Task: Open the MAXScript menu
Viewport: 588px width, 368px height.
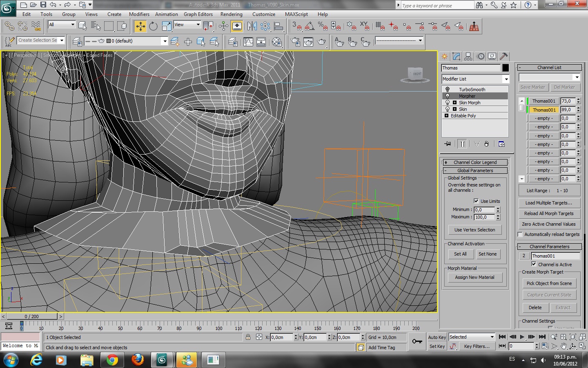Action: (296, 14)
